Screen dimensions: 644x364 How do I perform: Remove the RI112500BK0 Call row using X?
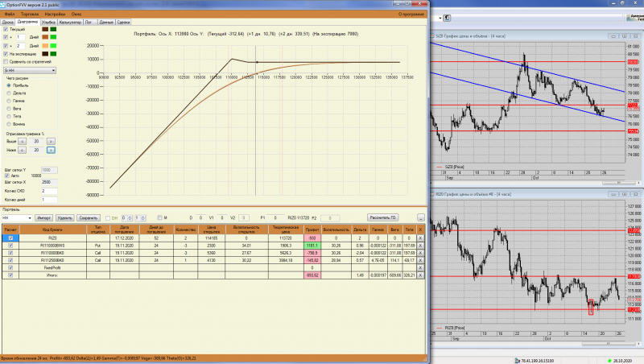(x=420, y=260)
